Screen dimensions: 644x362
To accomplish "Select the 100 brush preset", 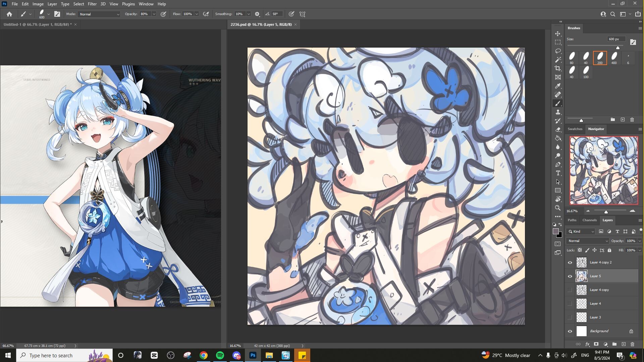I will (586, 72).
